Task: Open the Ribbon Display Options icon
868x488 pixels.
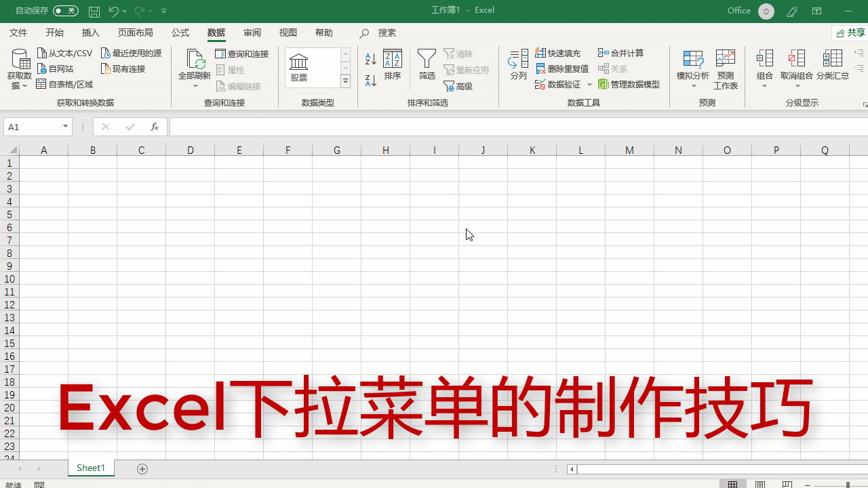Action: pos(817,11)
